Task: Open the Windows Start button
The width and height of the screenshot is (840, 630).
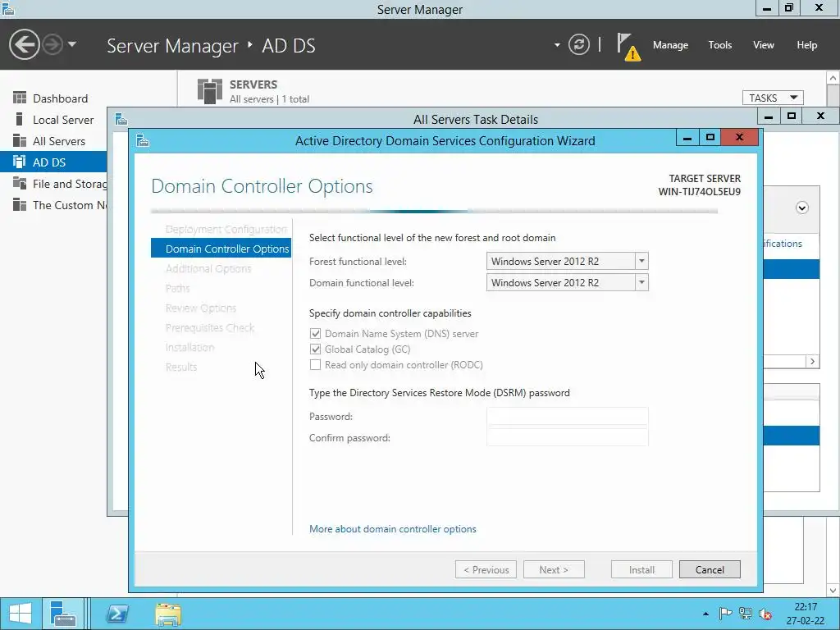Action: [21, 614]
